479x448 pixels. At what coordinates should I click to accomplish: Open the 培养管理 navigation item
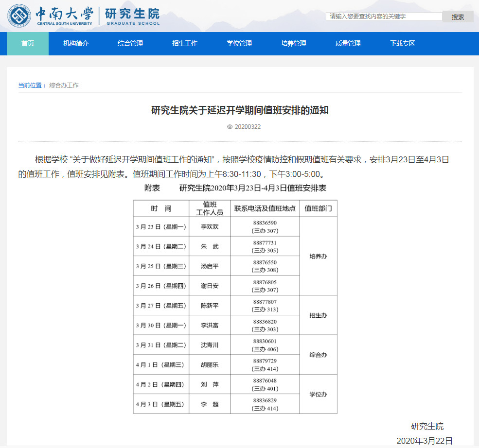click(294, 43)
